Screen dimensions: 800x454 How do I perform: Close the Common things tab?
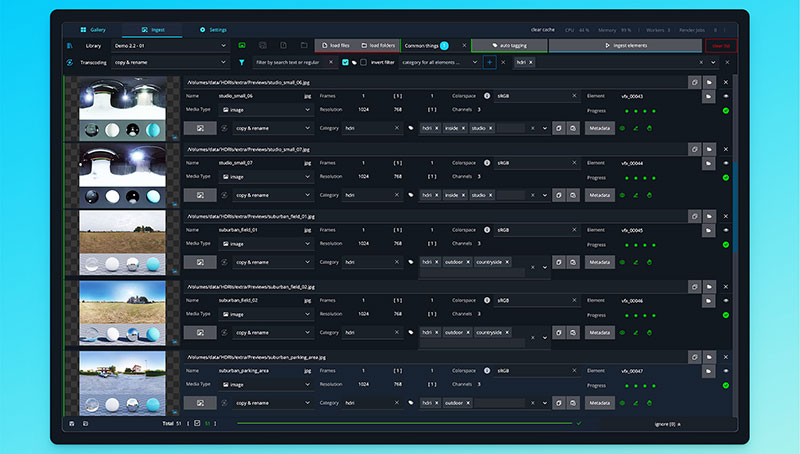[464, 45]
